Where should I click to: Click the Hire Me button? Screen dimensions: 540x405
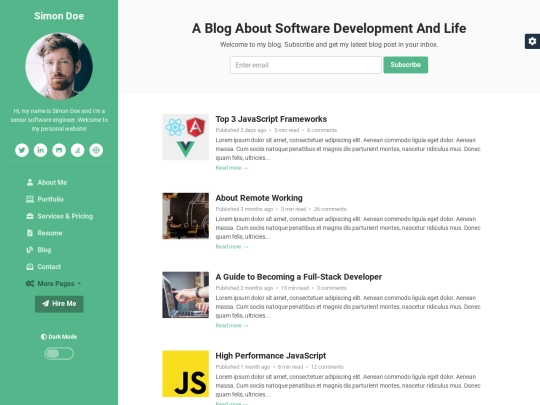pos(59,304)
